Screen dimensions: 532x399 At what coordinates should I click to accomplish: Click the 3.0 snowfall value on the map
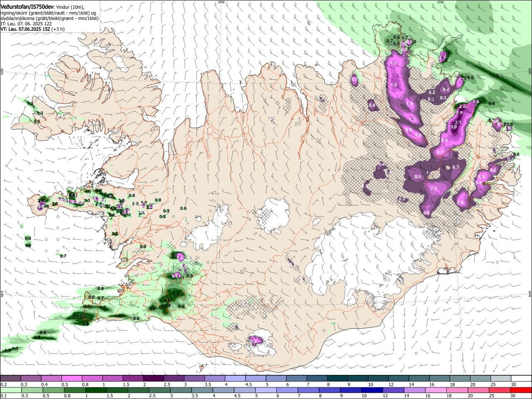point(453,127)
